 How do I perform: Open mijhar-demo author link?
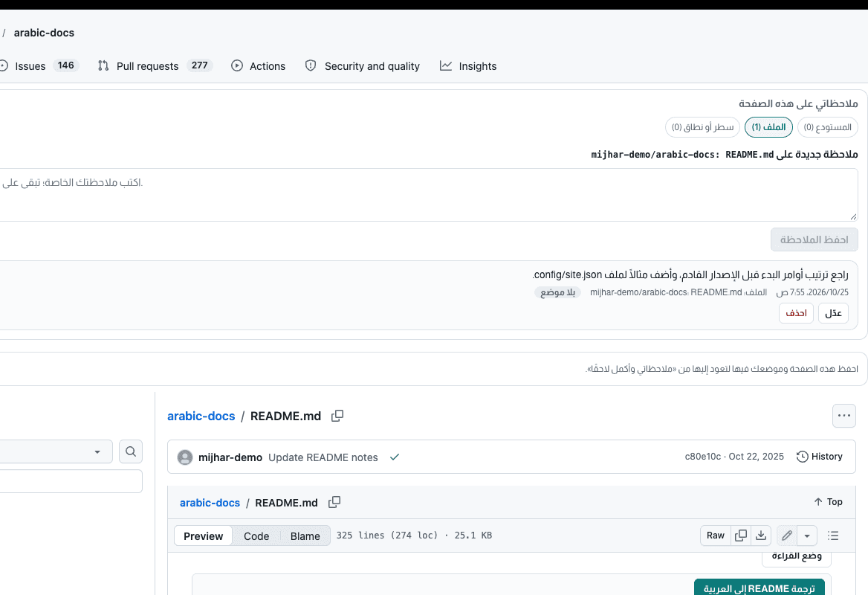point(230,457)
